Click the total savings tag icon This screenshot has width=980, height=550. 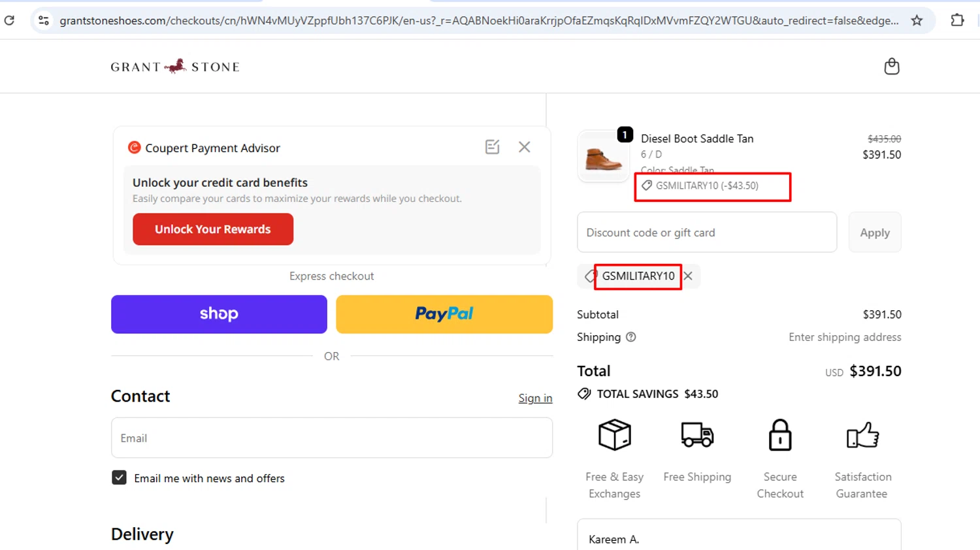point(584,394)
